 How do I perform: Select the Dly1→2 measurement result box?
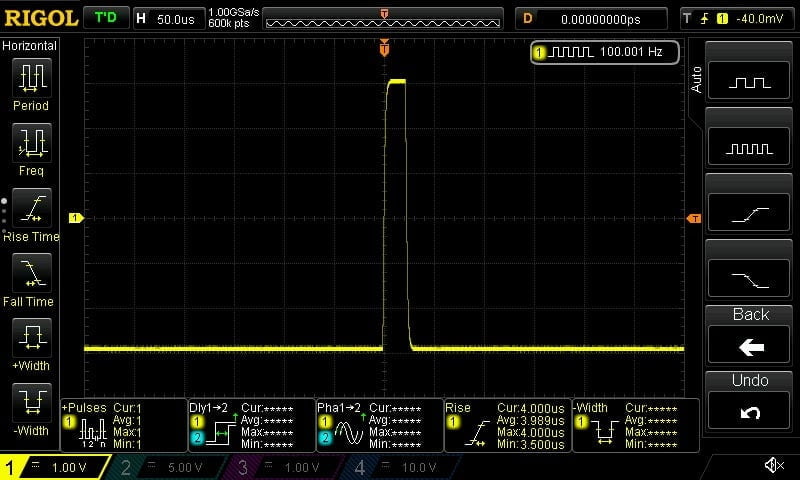pos(252,425)
